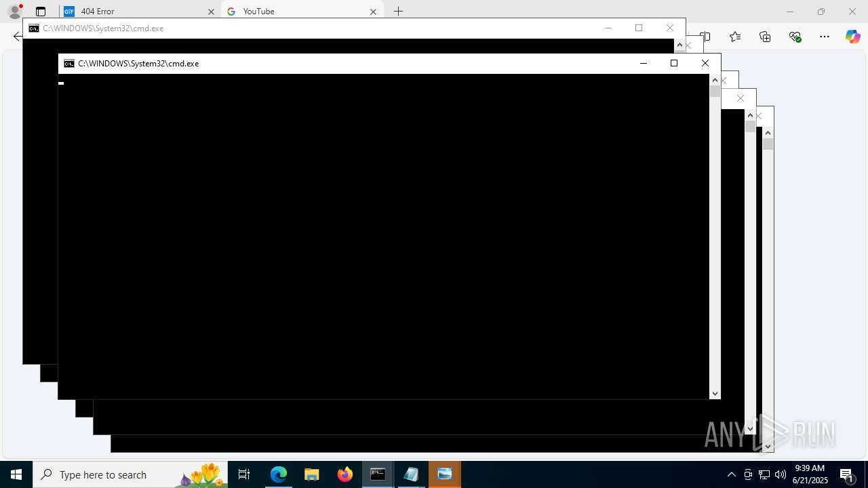Open the notification center icon
This screenshot has width=868, height=488.
coord(846,474)
